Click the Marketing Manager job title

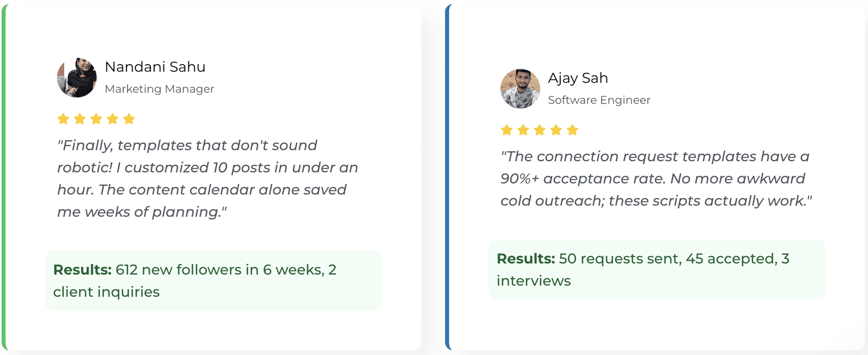tap(159, 89)
